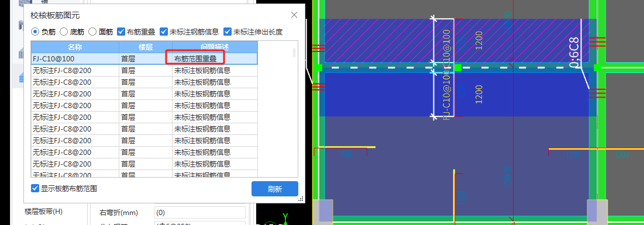This screenshot has width=644, height=225.
Task: Click the 刷新 button
Action: [x=275, y=189]
